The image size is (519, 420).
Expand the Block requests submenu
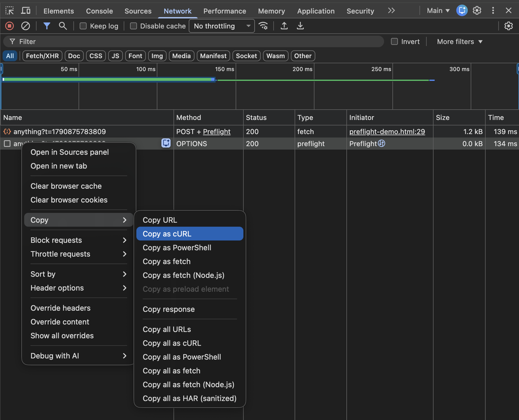79,240
